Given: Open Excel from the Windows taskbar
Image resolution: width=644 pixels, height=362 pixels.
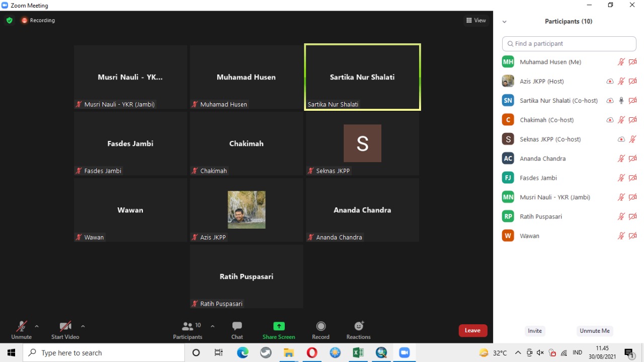Looking at the screenshot, I should tap(358, 353).
